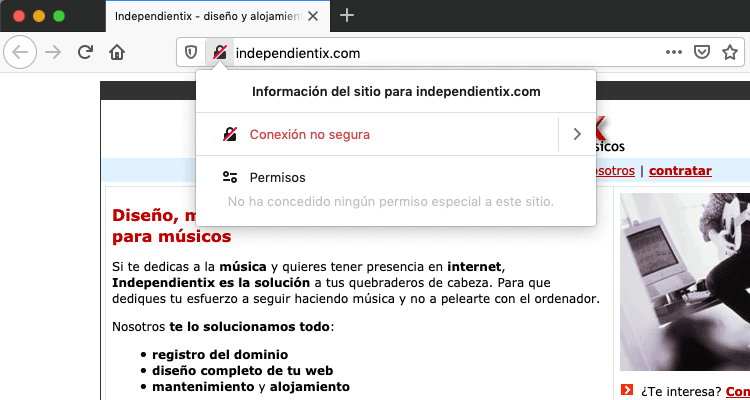The height and width of the screenshot is (400, 750).
Task: Close the Independientix tab
Action: (313, 16)
